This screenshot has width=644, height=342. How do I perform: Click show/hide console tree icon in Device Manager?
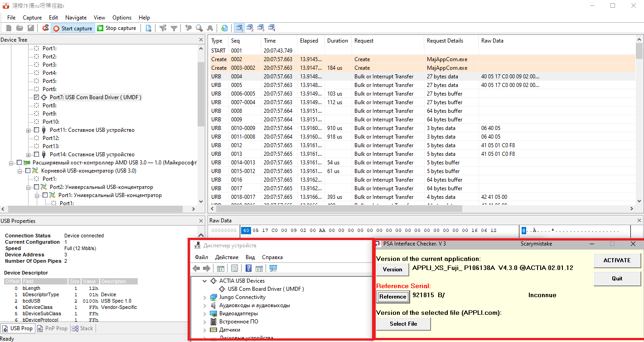220,269
